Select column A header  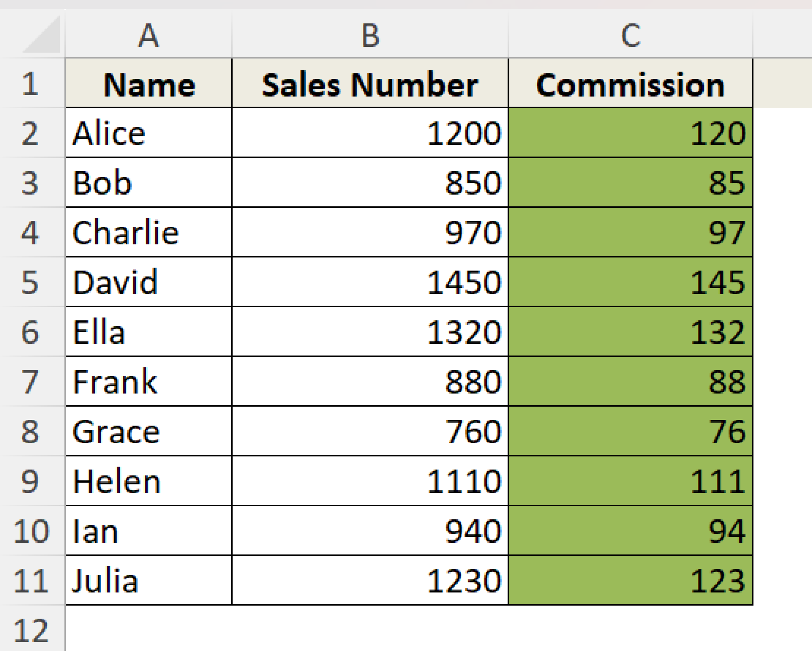pyautogui.click(x=148, y=36)
